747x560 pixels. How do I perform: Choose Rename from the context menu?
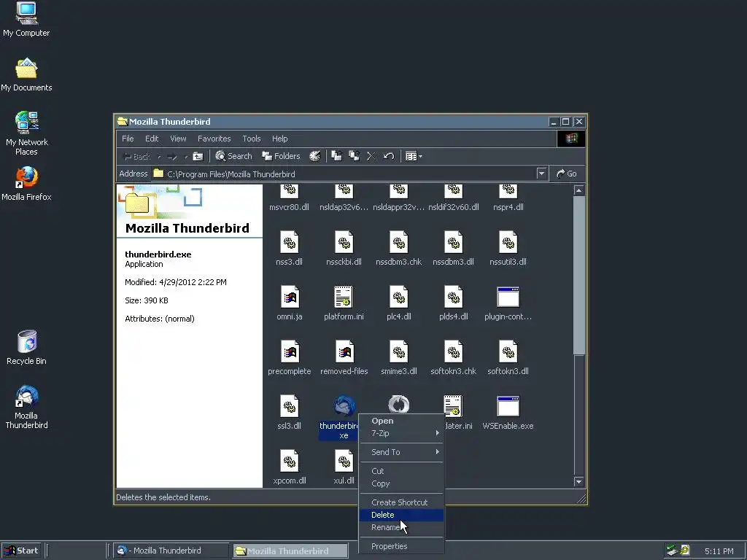click(401, 527)
